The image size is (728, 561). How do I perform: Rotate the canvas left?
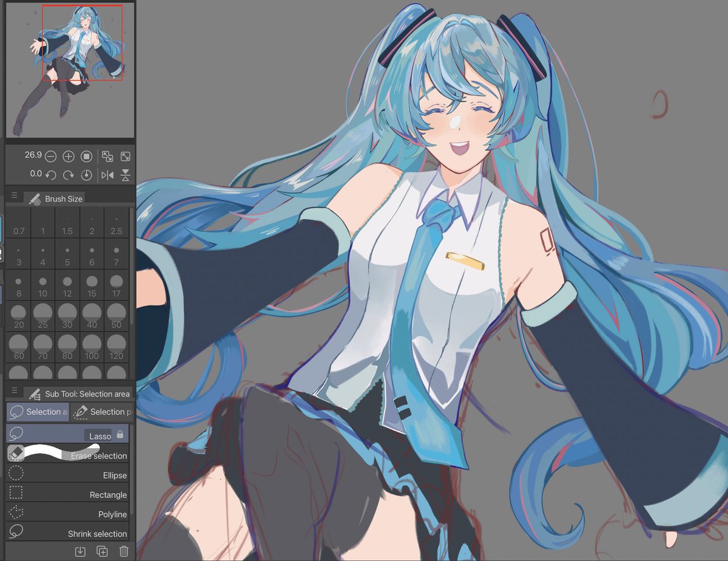pos(51,175)
